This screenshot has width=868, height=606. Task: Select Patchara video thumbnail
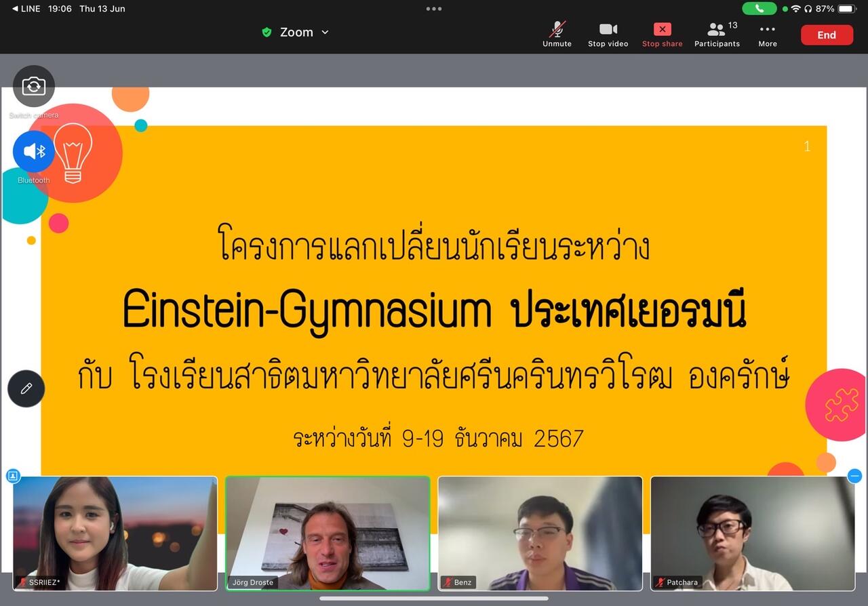[753, 533]
